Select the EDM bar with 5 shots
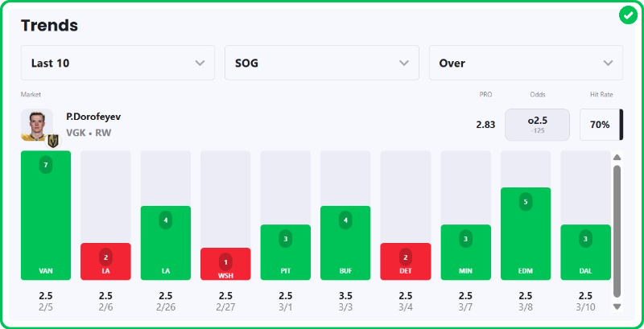This screenshot has width=644, height=329. pyautogui.click(x=526, y=233)
